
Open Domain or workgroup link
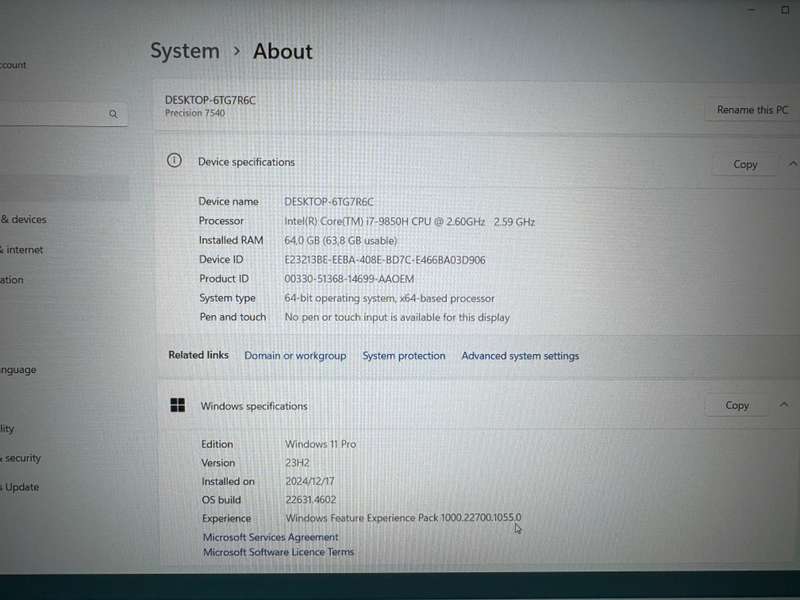(x=295, y=356)
